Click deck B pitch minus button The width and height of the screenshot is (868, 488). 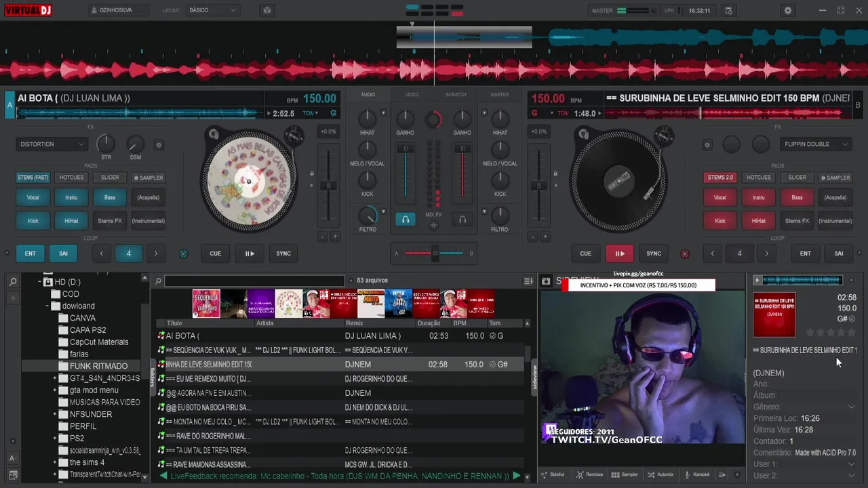[x=533, y=237]
